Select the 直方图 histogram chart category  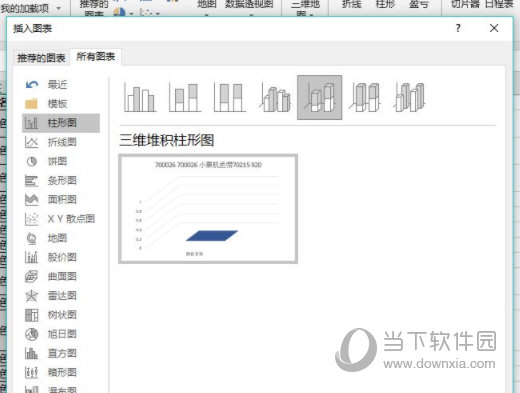[61, 353]
